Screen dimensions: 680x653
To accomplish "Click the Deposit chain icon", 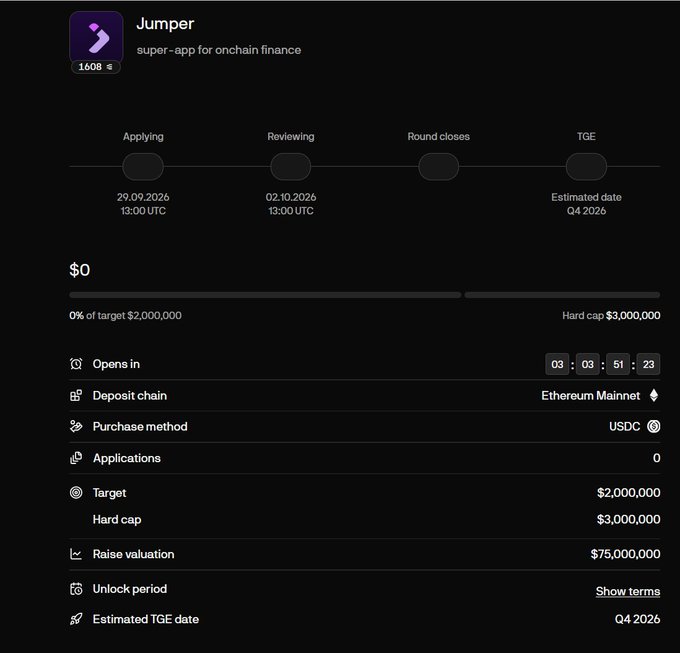I will tap(76, 395).
